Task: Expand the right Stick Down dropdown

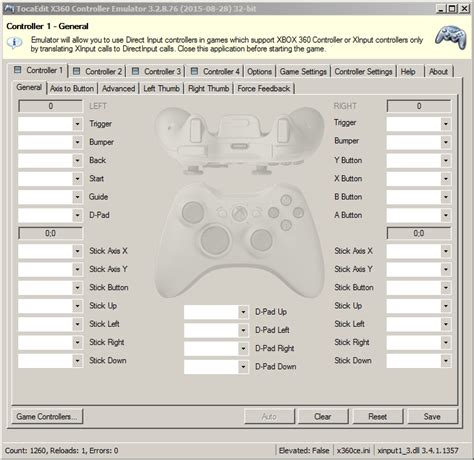Action: click(446, 361)
